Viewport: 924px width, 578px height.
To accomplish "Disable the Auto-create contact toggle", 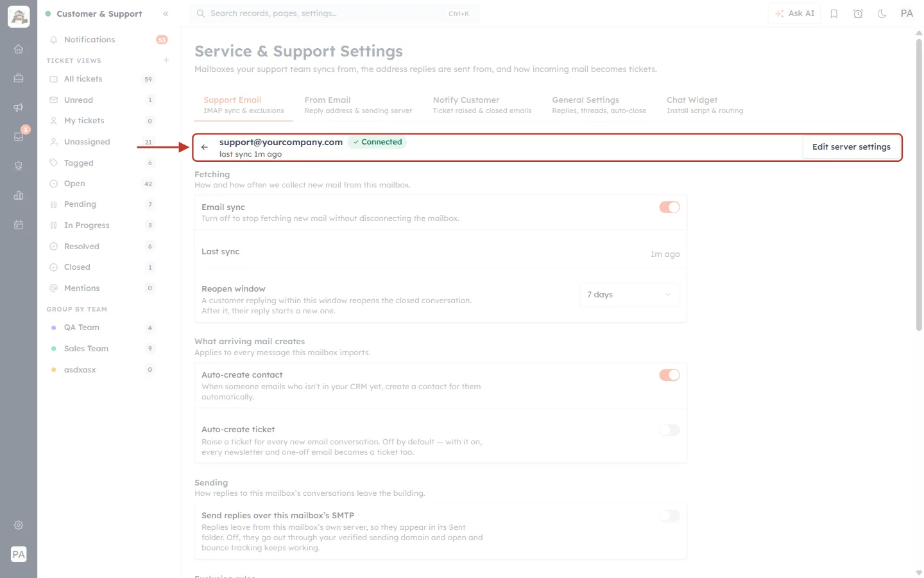I will pyautogui.click(x=669, y=375).
